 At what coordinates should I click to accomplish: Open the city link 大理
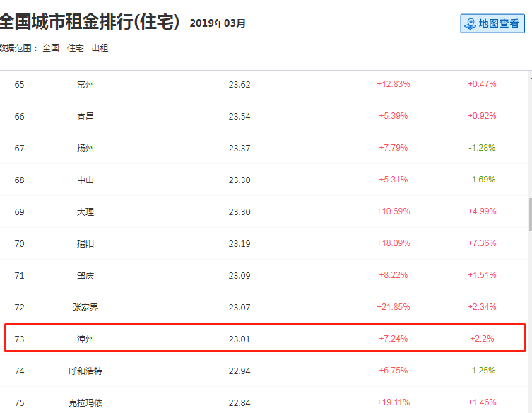[85, 211]
